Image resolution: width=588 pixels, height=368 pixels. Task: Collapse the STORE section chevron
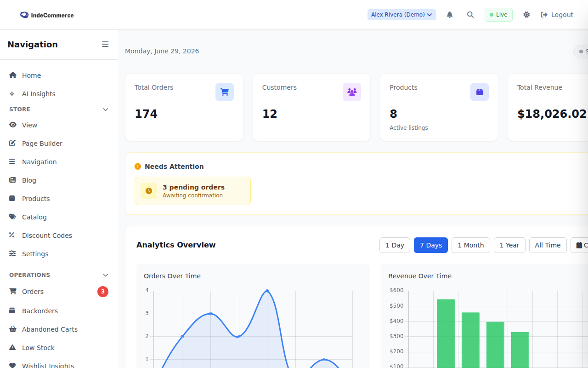click(x=106, y=109)
